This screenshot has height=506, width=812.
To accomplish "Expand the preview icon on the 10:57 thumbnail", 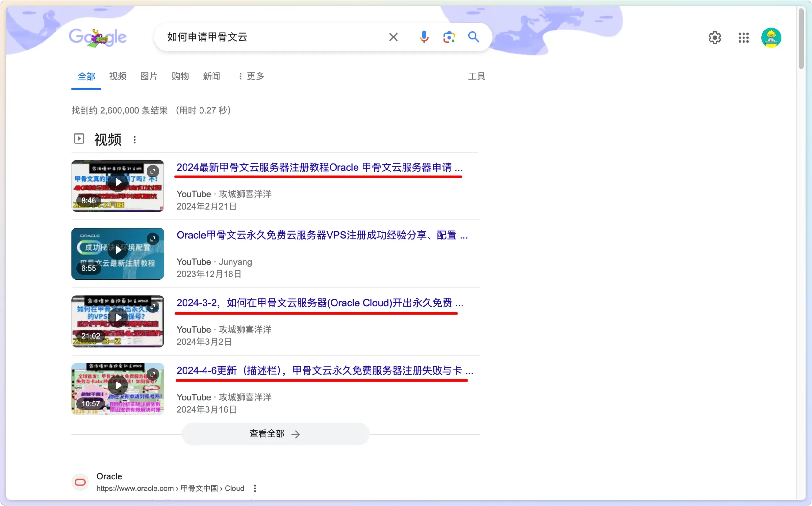I will coord(153,374).
